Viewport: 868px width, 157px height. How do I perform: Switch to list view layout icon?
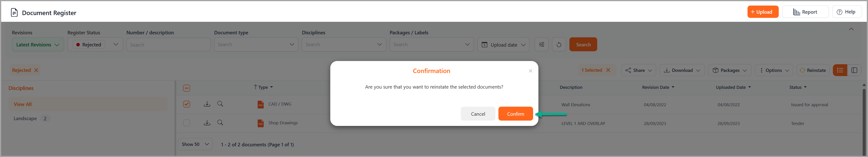click(x=840, y=70)
